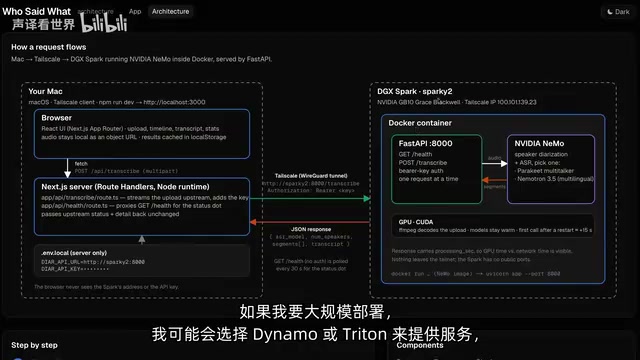The image size is (640, 360).
Task: Click the fetch label under Browser
Action: (x=81, y=164)
